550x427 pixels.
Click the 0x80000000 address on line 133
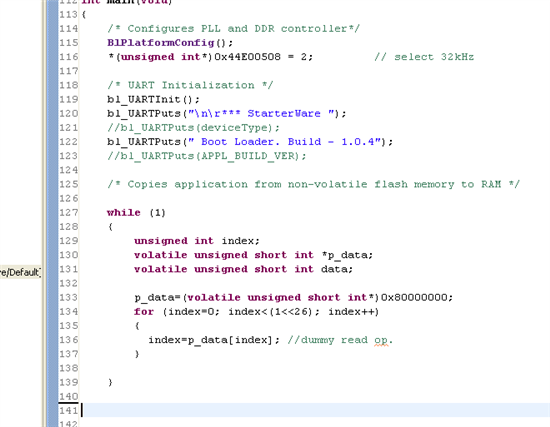click(x=414, y=298)
